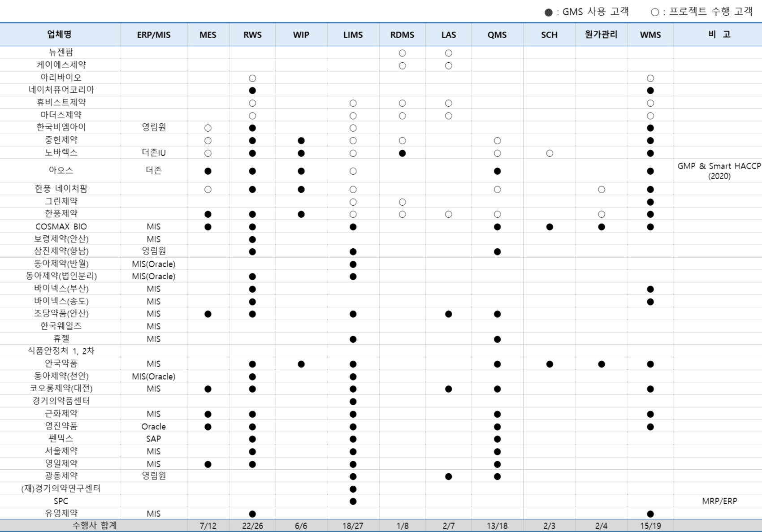762x532 pixels.
Task: Select the LIMS column header
Action: (353, 35)
